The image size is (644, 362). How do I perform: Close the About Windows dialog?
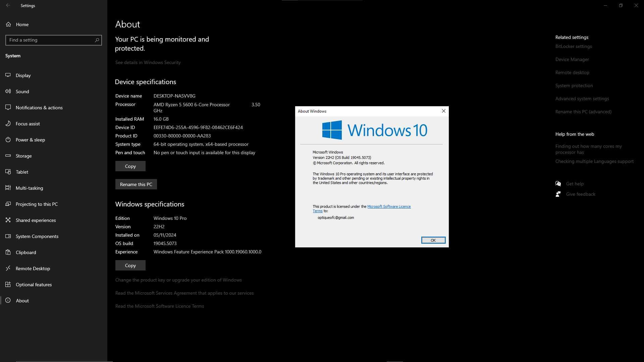pyautogui.click(x=443, y=111)
